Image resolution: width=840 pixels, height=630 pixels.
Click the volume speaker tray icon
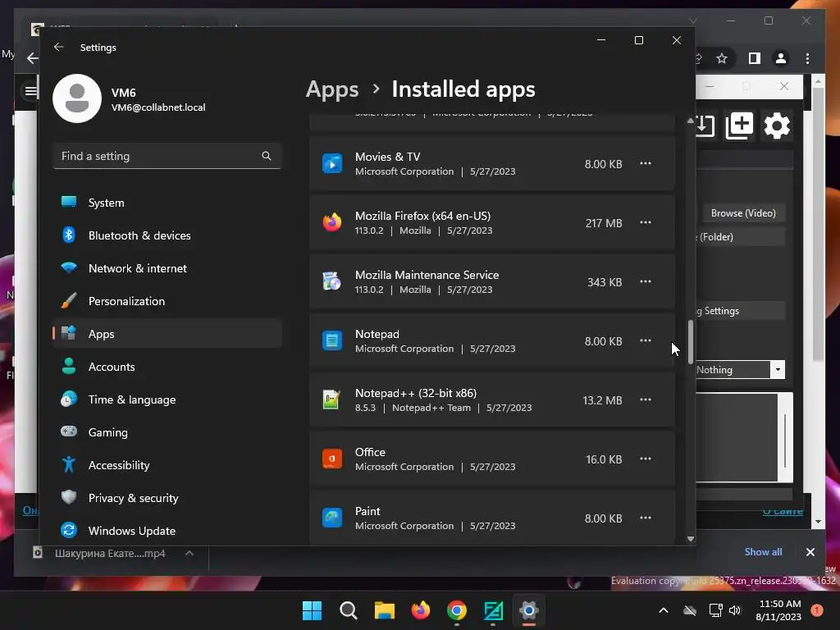[x=734, y=610]
